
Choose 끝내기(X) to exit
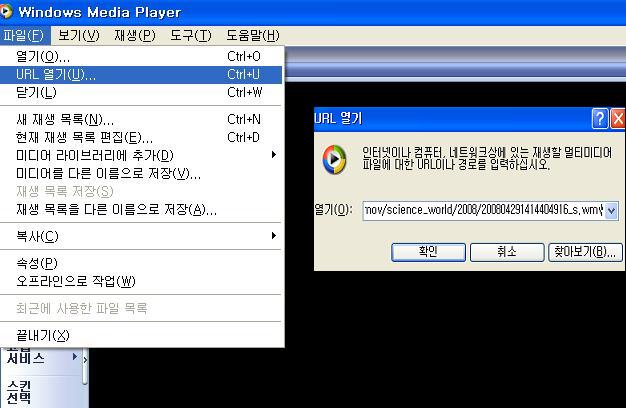(x=141, y=335)
